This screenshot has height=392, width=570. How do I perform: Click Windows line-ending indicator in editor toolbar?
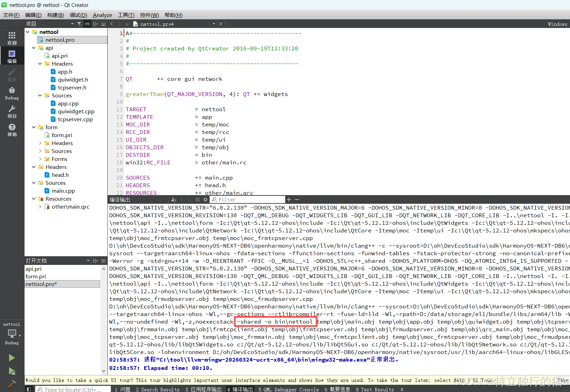pyautogui.click(x=557, y=24)
